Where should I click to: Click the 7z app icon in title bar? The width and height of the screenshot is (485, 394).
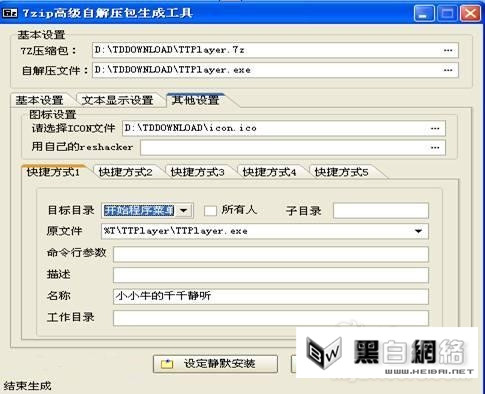[x=10, y=13]
